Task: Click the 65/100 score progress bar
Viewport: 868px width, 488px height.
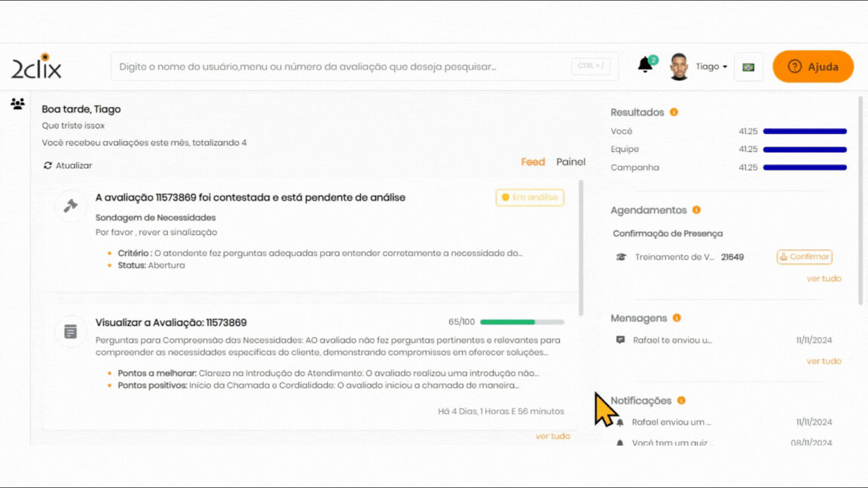Action: click(x=521, y=322)
